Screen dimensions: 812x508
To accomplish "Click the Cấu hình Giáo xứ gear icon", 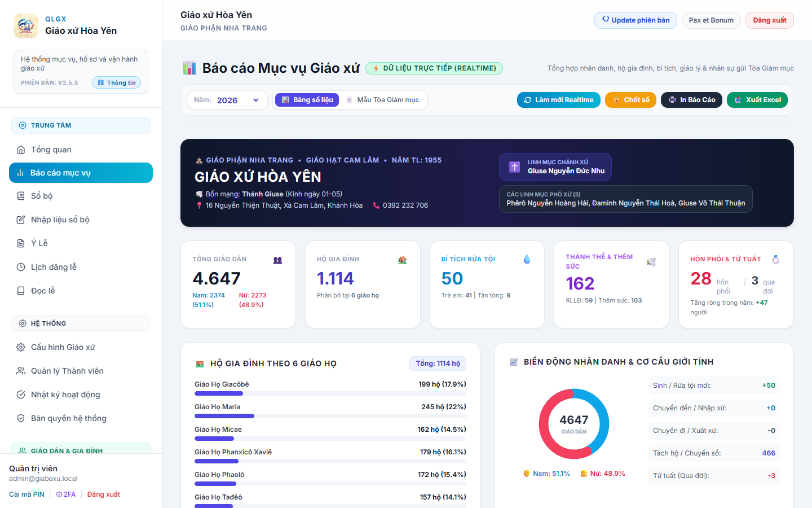I will (x=21, y=347).
